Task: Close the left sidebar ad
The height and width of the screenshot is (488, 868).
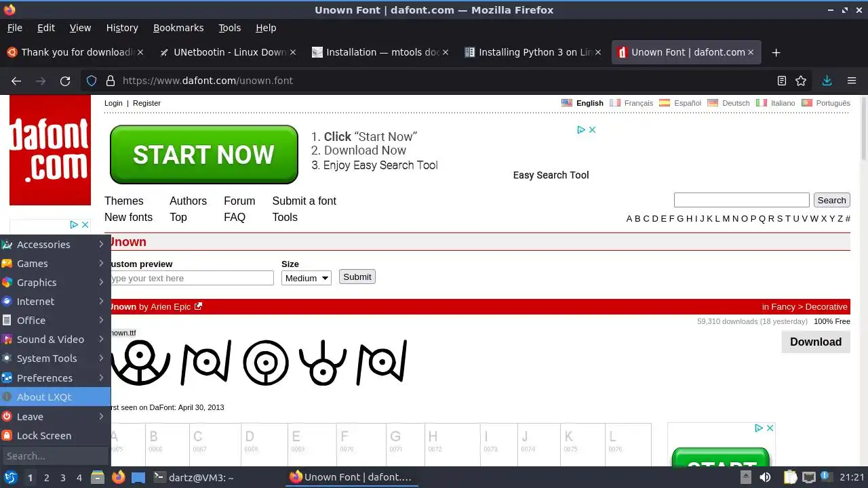Action: click(85, 224)
